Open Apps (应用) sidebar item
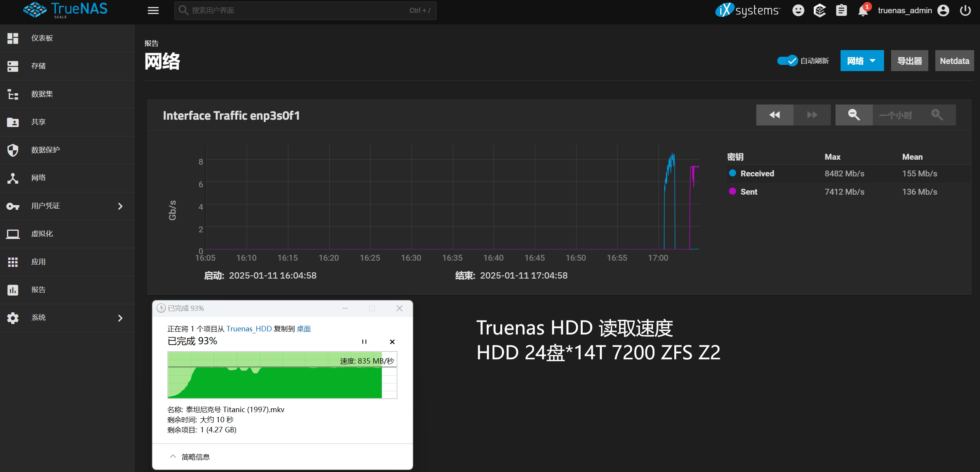 (67, 262)
